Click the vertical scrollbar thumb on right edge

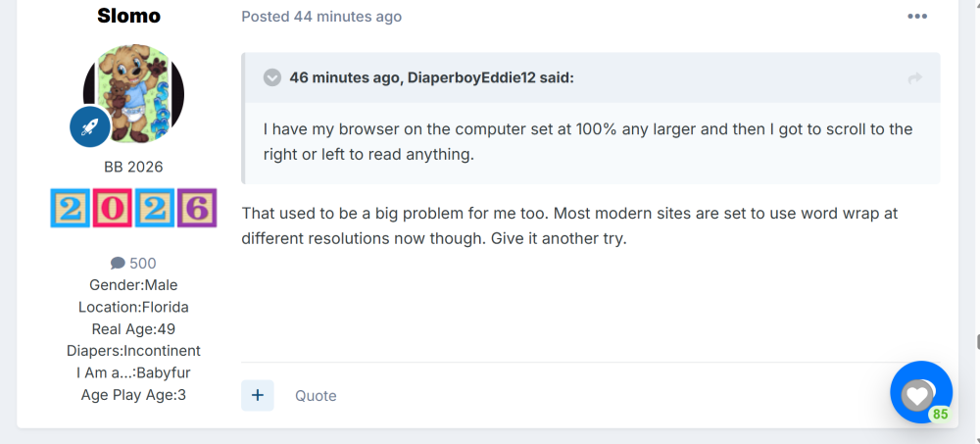977,343
